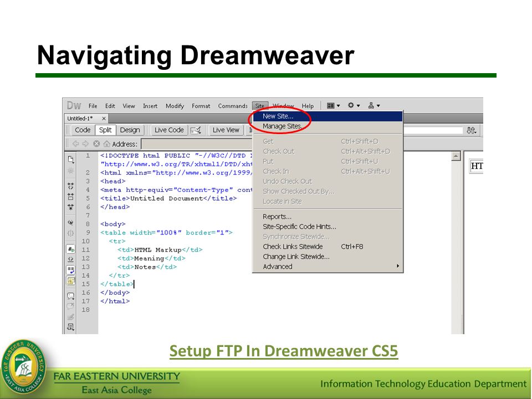Image resolution: width=532 pixels, height=399 pixels.
Task: Toggle Line Numbers icon
Action: [x=70, y=249]
